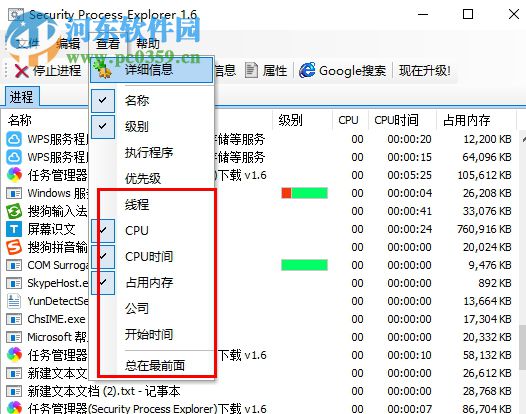
Task: Click the 属性 toolbar button
Action: 266,70
